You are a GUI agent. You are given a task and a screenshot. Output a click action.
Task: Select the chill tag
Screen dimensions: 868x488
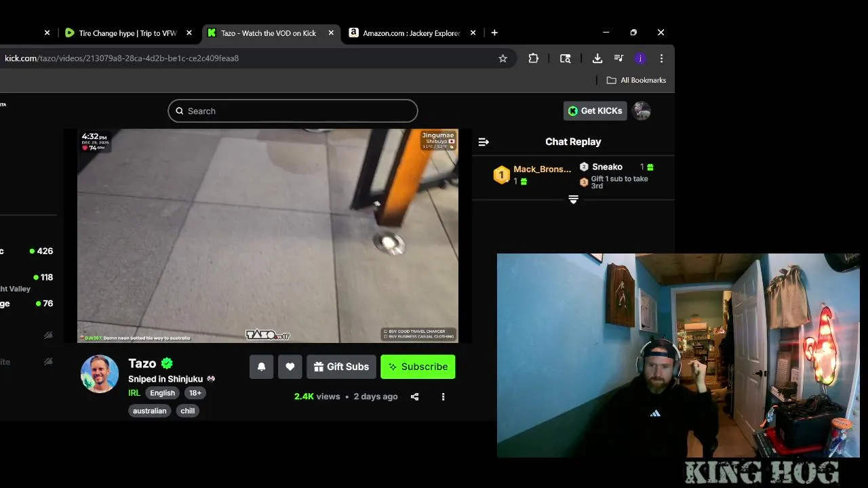188,411
